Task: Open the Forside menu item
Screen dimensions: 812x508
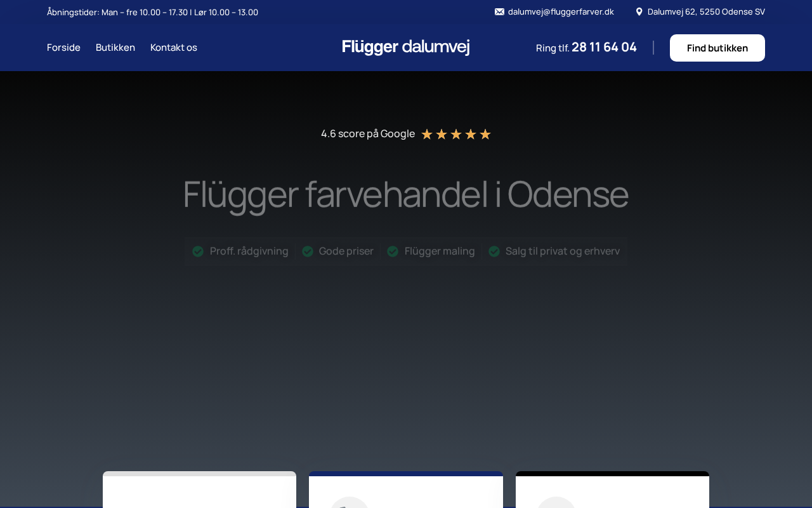Action: point(63,48)
